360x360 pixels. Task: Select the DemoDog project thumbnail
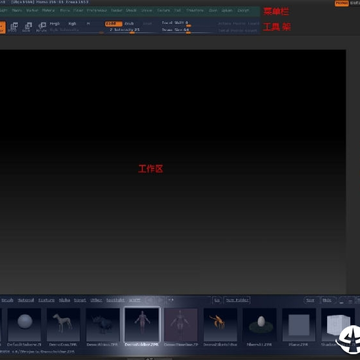64,325
